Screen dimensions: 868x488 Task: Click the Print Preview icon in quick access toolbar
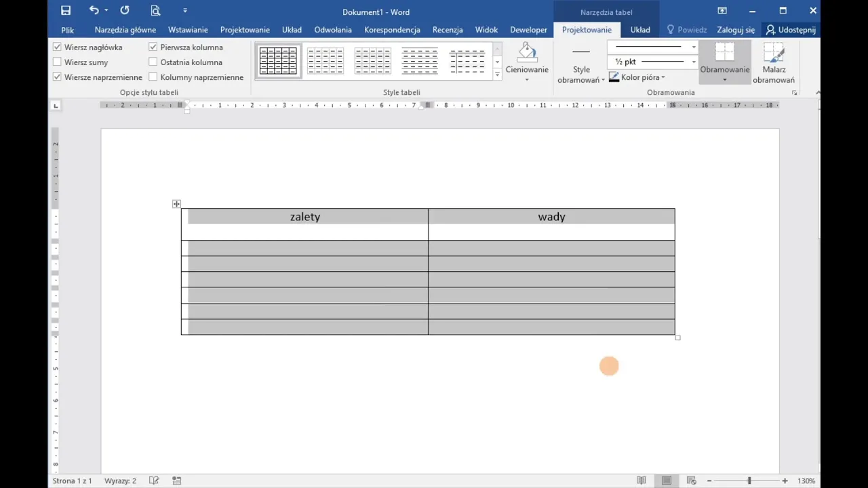click(x=156, y=11)
